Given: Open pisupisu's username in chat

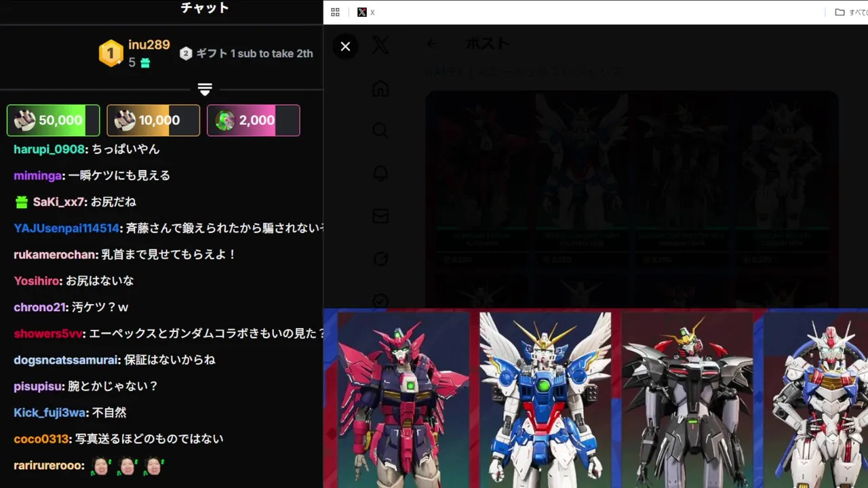Looking at the screenshot, I should click(39, 386).
